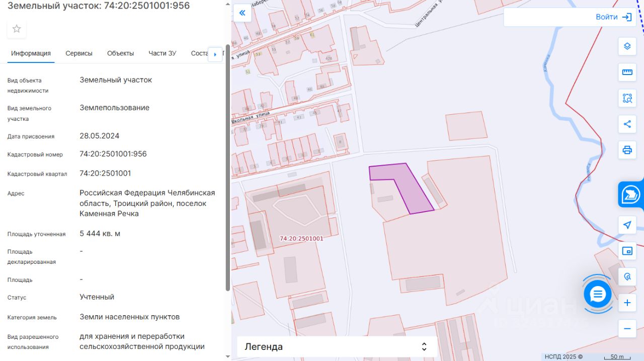Click the НСПД 2025 © attribution text
644x361 pixels.
[x=563, y=357]
